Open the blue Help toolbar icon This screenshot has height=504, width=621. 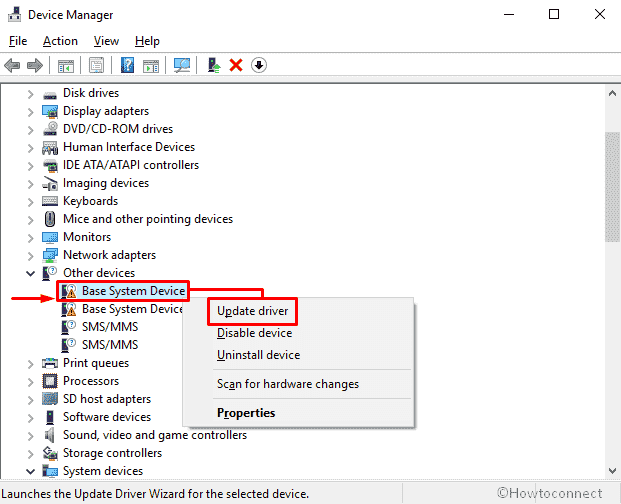tap(127, 65)
